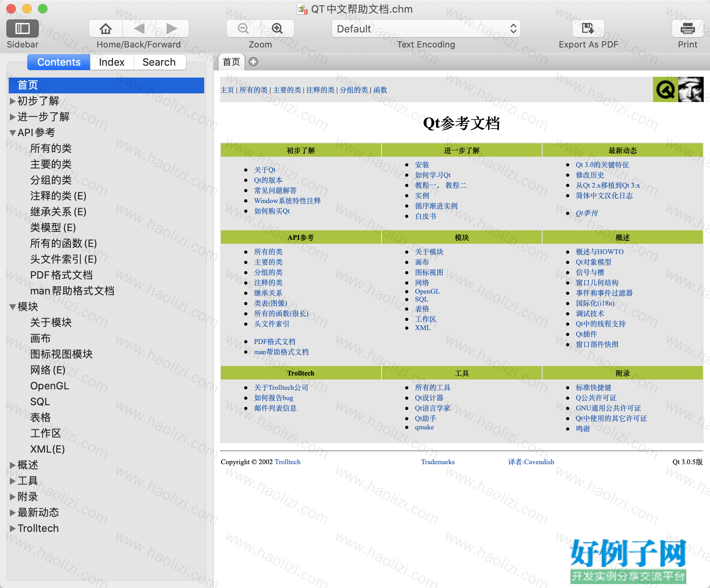
Task: Expand the 概述 tree node
Action: point(13,465)
